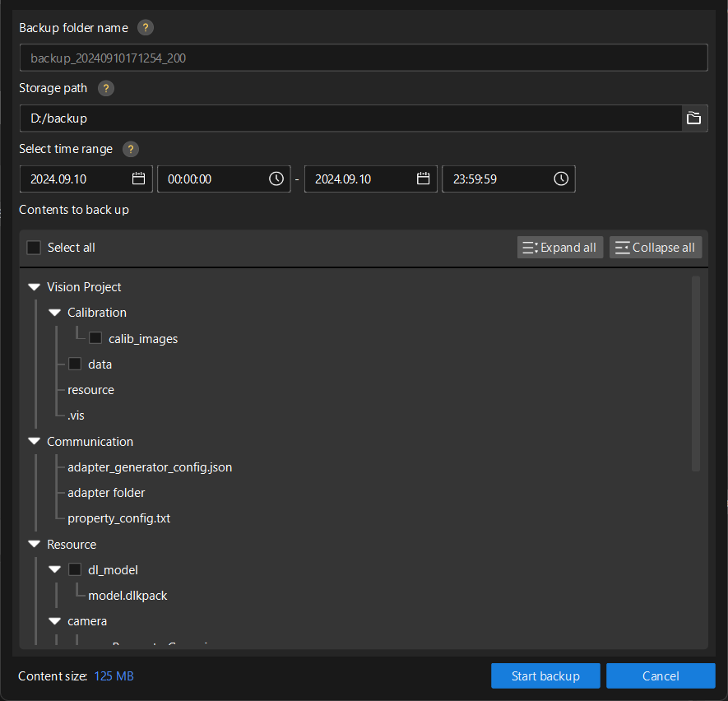Open the start date calendar picker
728x701 pixels.
pos(138,179)
